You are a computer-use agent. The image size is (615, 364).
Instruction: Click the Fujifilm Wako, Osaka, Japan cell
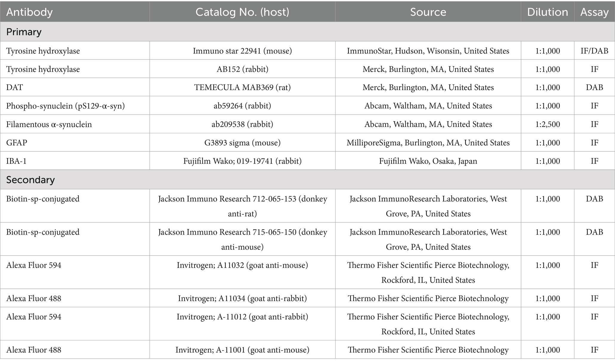point(428,161)
